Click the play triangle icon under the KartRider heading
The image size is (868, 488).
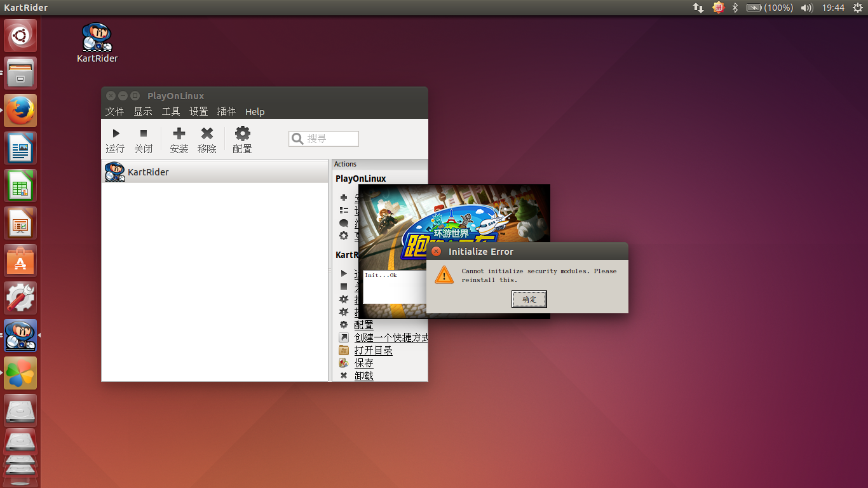[344, 274]
